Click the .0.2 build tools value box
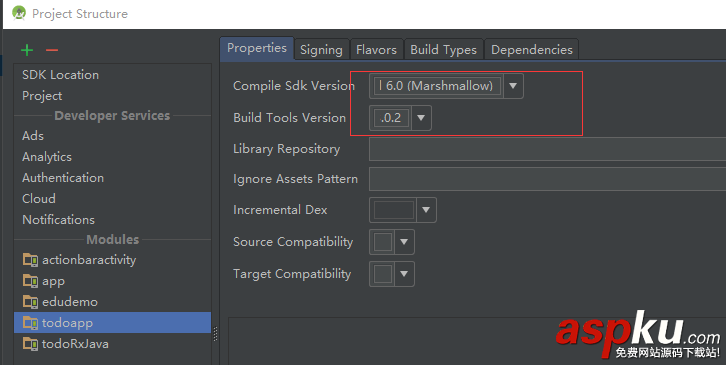Viewport: 726px width, 365px height. (x=392, y=118)
